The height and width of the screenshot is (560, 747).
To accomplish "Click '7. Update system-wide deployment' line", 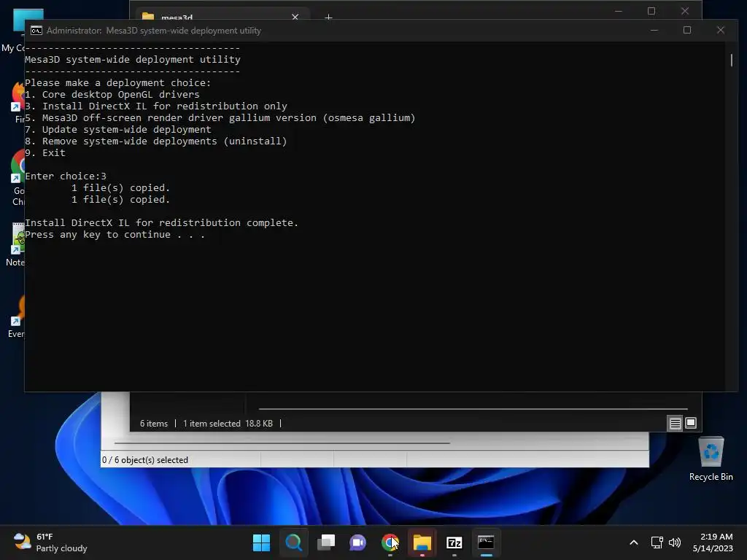I will coord(117,130).
